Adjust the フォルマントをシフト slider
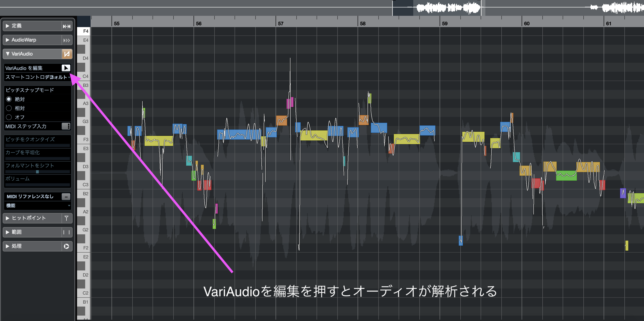Image resolution: width=644 pixels, height=321 pixels. coord(37,172)
